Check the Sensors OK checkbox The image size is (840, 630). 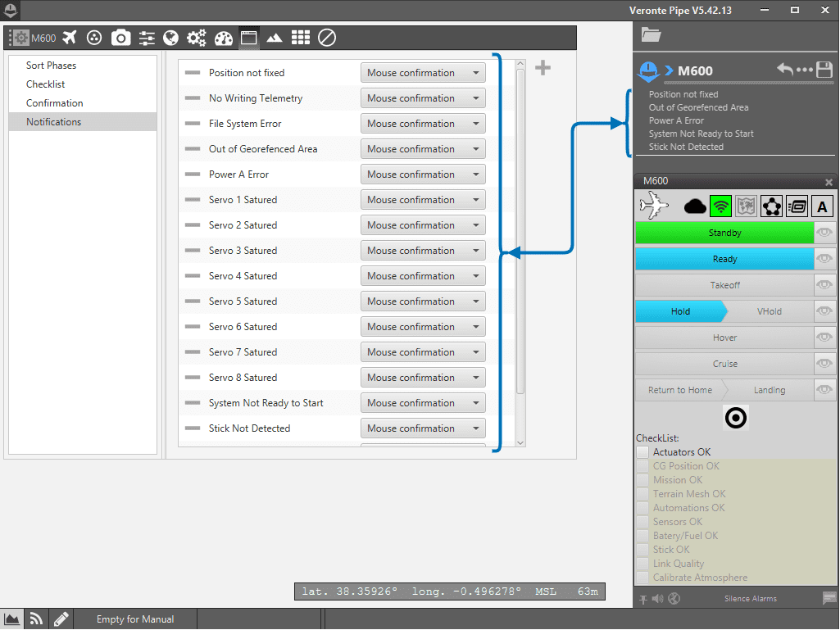(x=642, y=522)
